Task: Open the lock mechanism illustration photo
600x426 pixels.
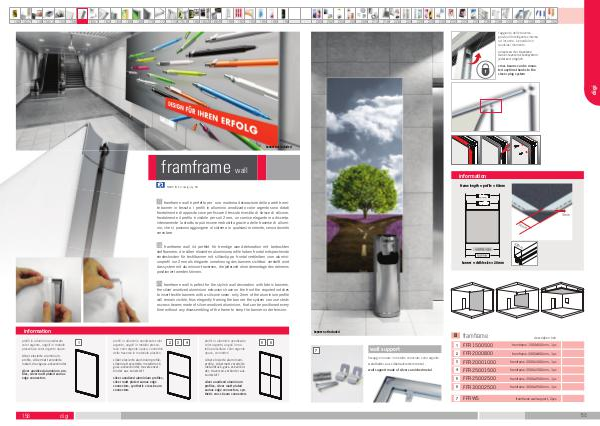Action: 473,55
